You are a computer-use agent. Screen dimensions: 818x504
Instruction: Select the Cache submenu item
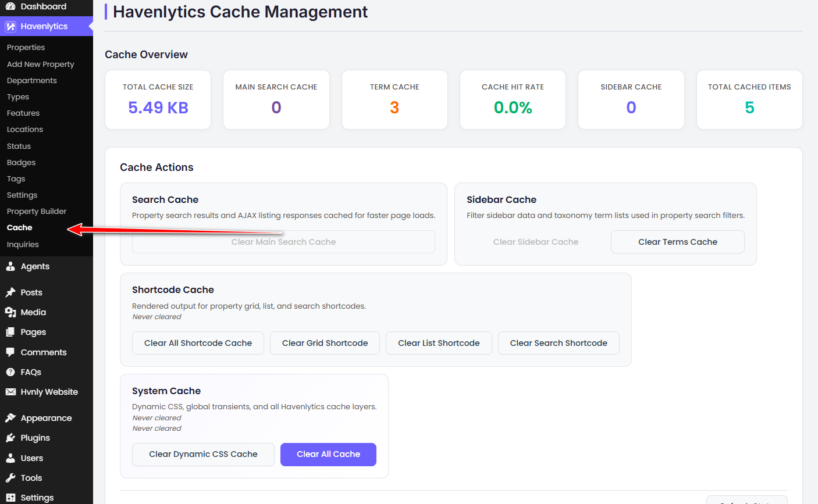(x=20, y=227)
